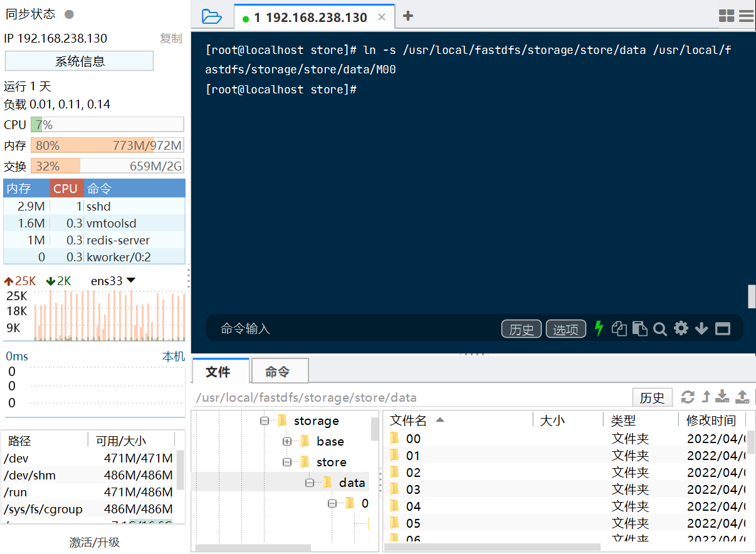Viewport: 756px width, 554px height.
Task: Click the download speed 2K indicator
Action: click(59, 281)
